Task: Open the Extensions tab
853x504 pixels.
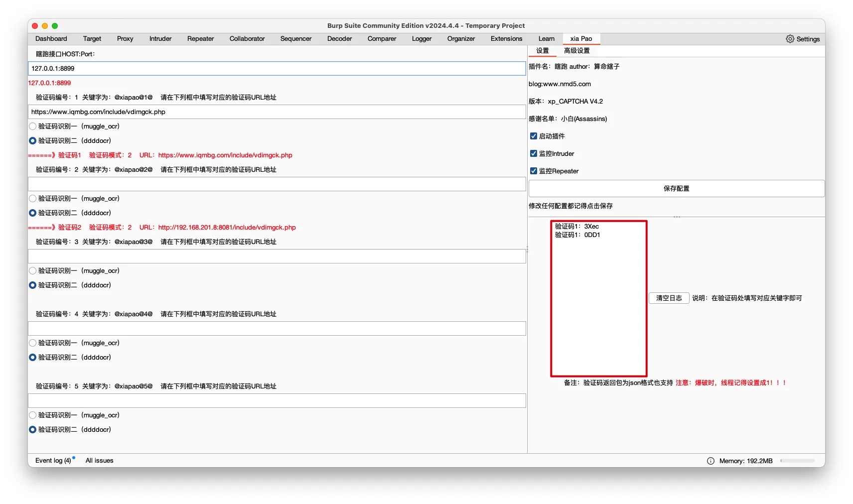Action: tap(506, 39)
